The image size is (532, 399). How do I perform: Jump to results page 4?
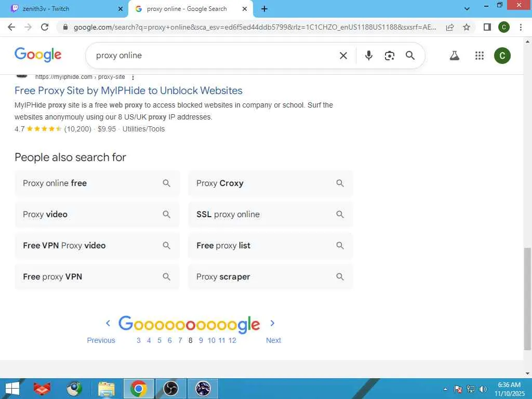[x=149, y=340]
